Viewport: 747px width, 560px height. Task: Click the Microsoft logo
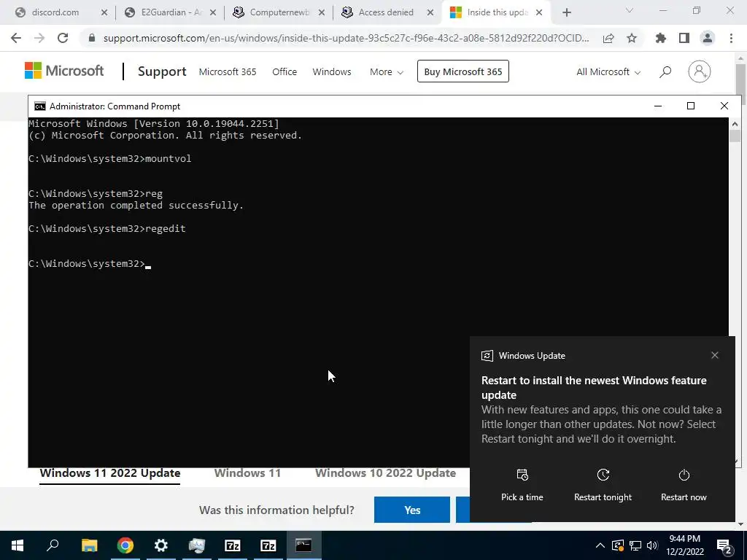click(x=64, y=71)
